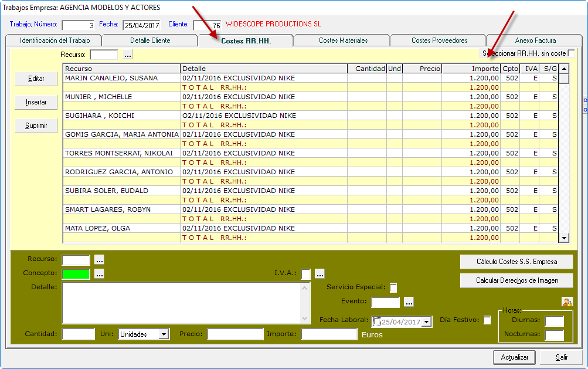Click the table scrollbar up arrow
The height and width of the screenshot is (369, 588).
coord(564,69)
